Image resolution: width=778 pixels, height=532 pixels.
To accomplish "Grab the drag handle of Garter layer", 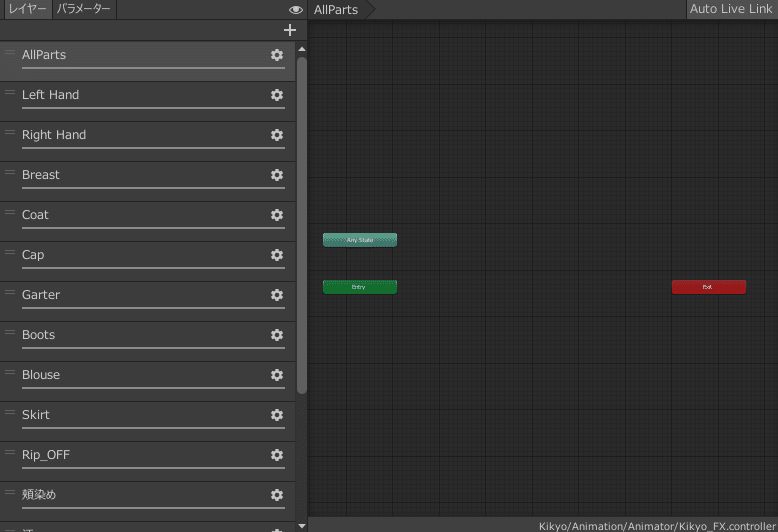I will pyautogui.click(x=10, y=293).
